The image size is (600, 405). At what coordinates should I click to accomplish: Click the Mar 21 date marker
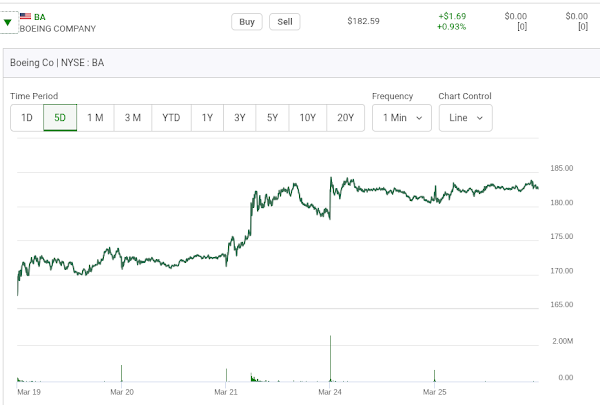pos(226,393)
